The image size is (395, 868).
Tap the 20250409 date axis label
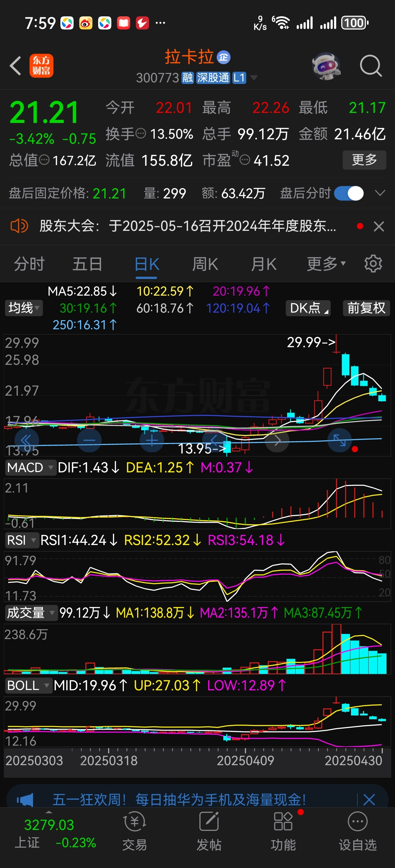(x=245, y=761)
